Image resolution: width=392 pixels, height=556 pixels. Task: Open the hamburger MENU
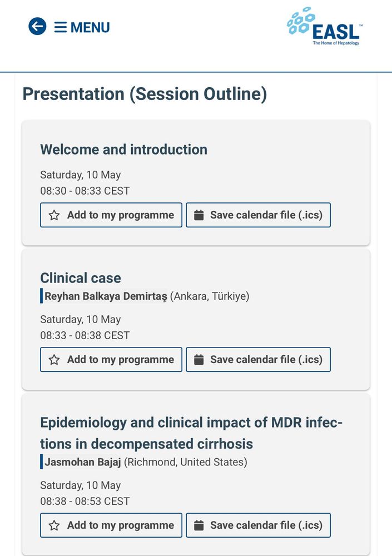(x=82, y=27)
